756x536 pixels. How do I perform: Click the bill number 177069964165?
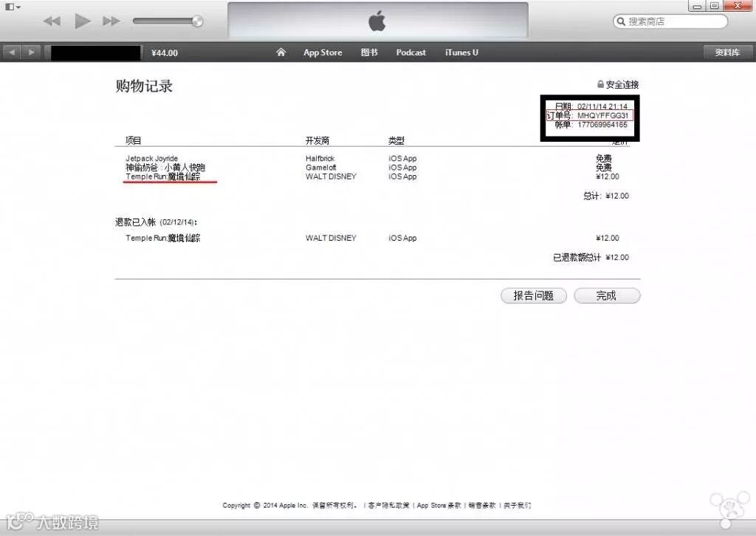(x=602, y=125)
